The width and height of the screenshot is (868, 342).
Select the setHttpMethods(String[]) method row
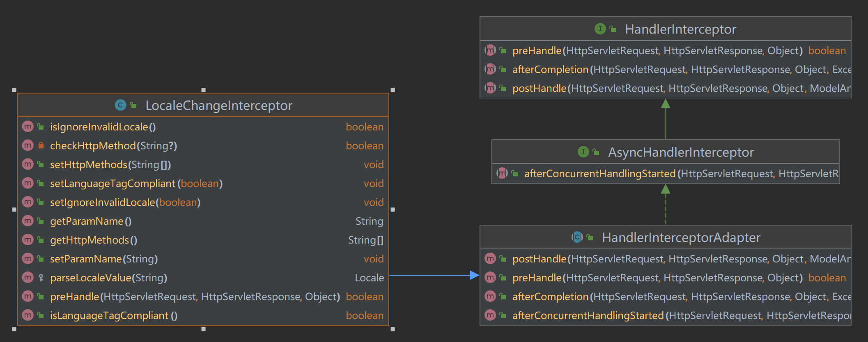click(x=110, y=165)
